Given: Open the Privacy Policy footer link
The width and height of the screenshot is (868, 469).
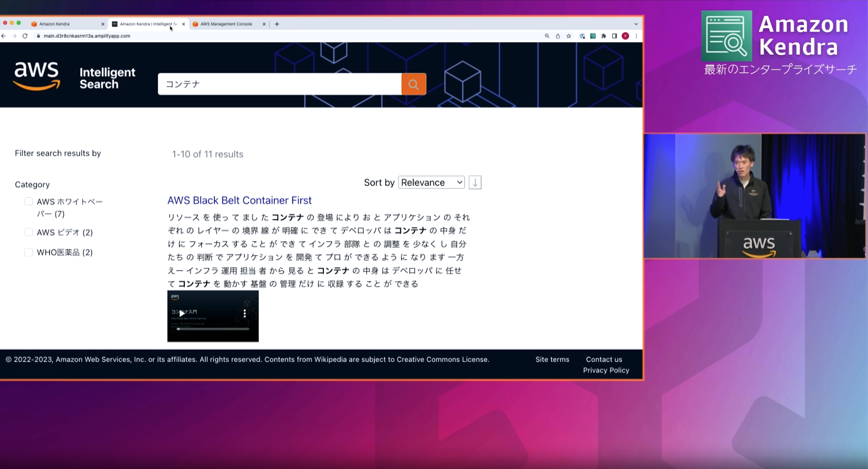Looking at the screenshot, I should [606, 370].
